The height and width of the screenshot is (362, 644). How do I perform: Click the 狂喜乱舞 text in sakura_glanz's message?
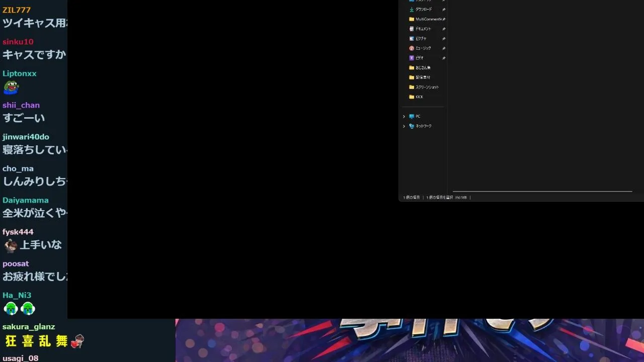click(x=36, y=341)
